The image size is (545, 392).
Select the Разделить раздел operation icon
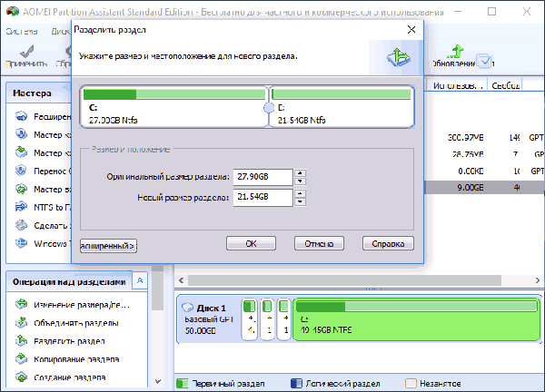pos(21,340)
